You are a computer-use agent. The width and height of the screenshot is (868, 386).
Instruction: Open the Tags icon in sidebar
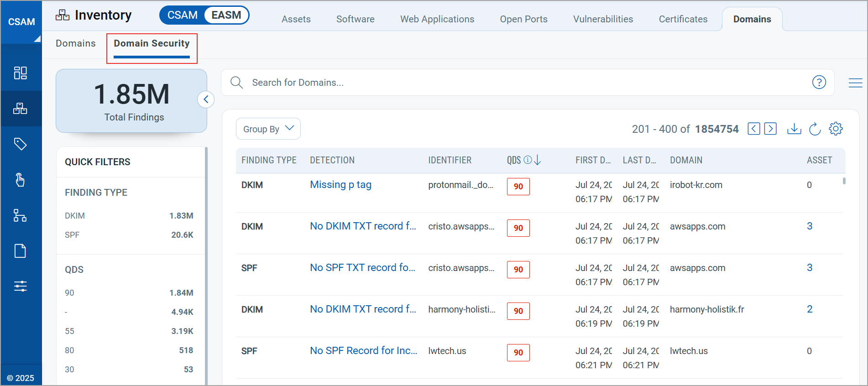tap(21, 144)
